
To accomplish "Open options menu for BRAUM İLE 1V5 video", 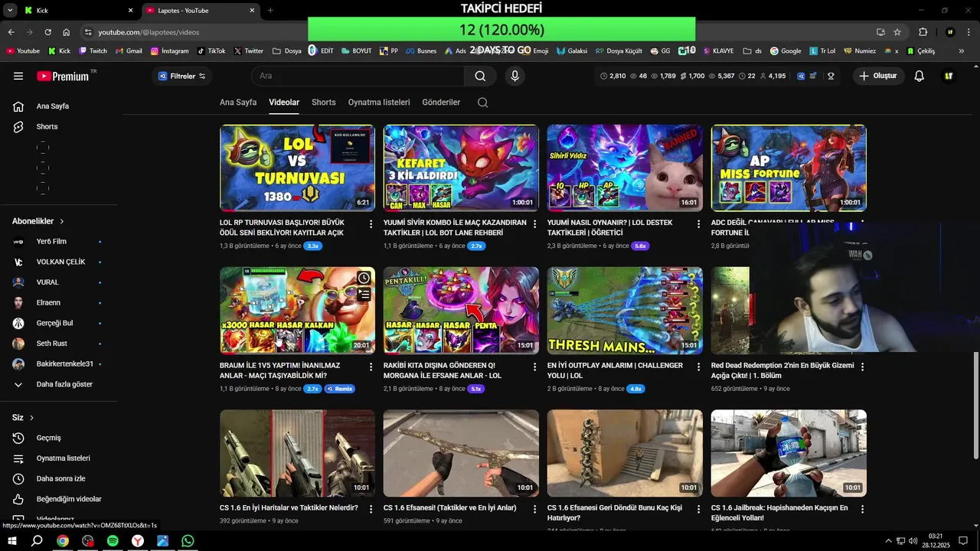I will coord(371,367).
